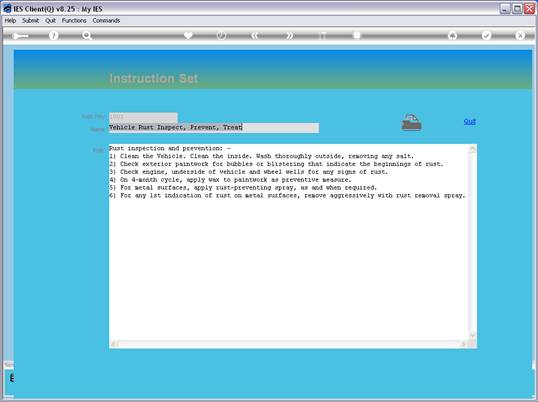538x402 pixels.
Task: Click the checkmark submit icon
Action: click(486, 35)
